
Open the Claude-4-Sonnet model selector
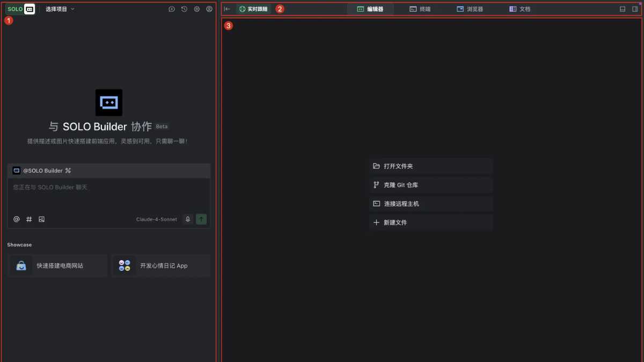[156, 219]
